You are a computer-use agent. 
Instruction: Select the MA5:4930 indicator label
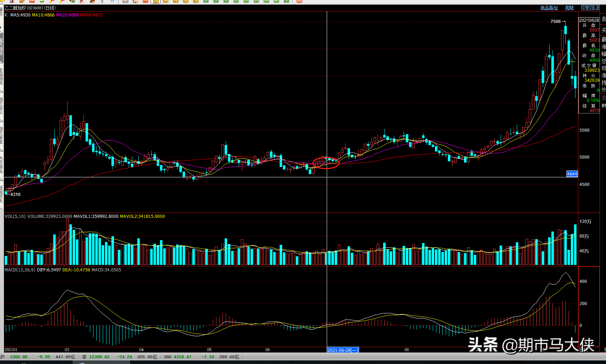click(20, 15)
